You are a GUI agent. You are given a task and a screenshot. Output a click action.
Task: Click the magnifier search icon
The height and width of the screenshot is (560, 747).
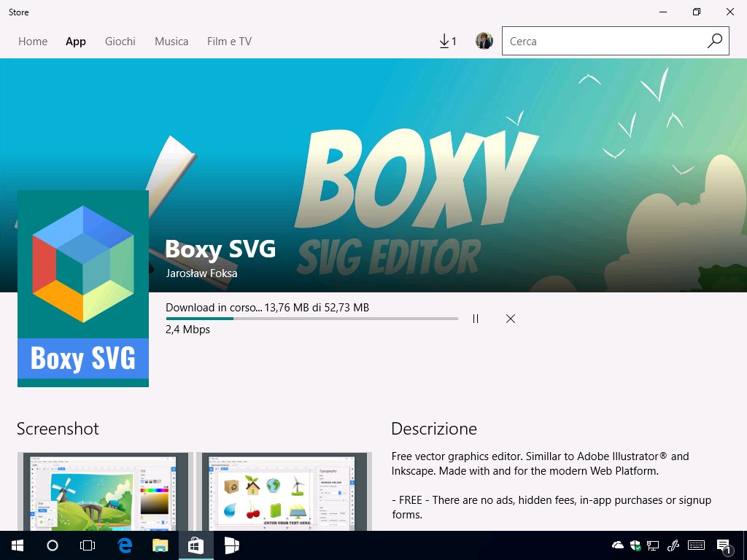coord(715,42)
